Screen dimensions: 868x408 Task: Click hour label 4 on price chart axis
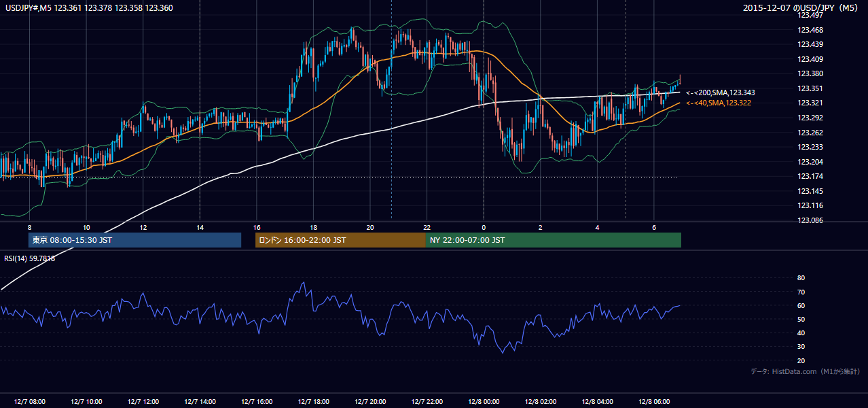[597, 227]
